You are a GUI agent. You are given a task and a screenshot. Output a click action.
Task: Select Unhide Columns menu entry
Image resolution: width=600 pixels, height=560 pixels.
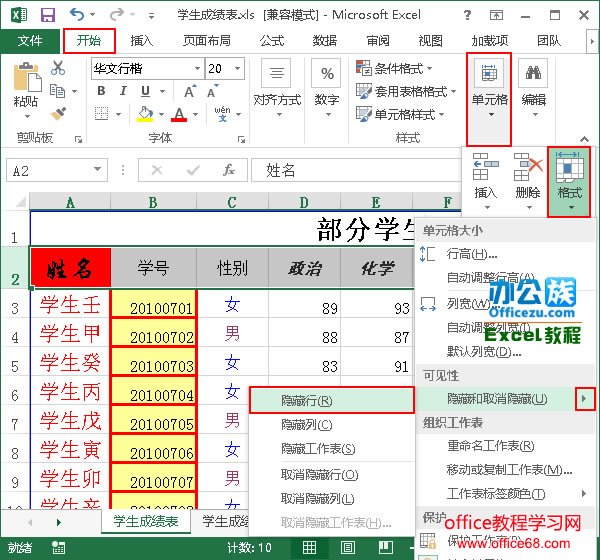[x=318, y=498]
